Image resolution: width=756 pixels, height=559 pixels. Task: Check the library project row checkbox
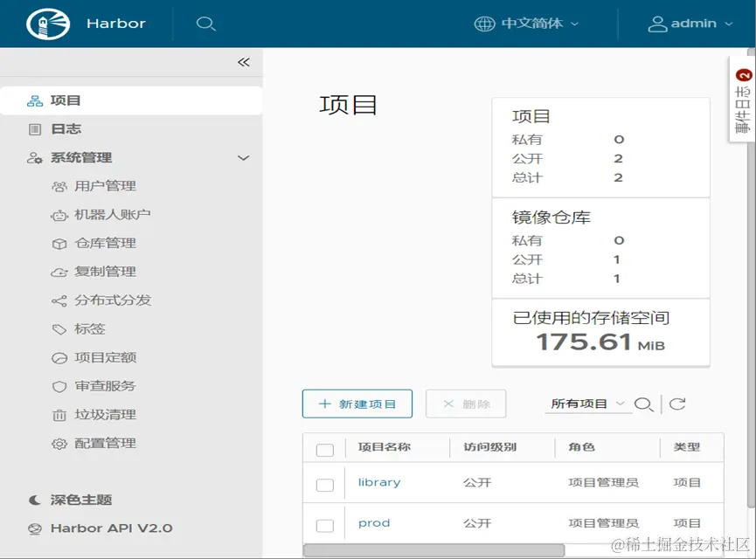tap(325, 485)
